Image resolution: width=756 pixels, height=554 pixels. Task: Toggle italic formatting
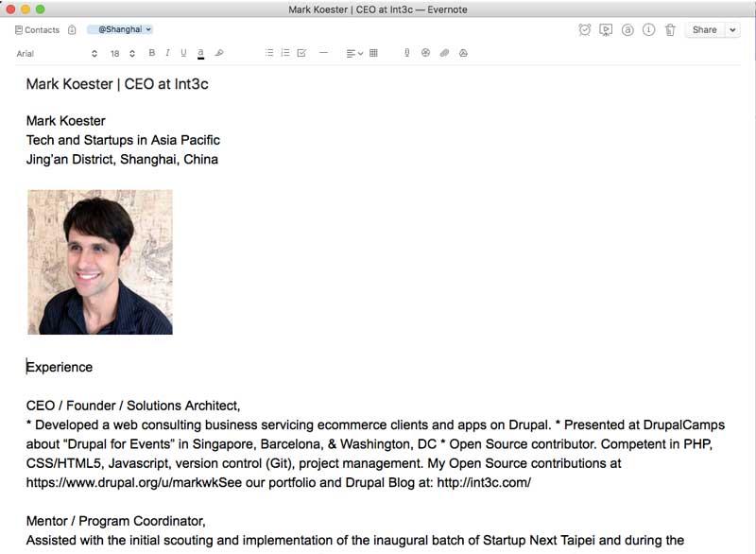coord(167,53)
